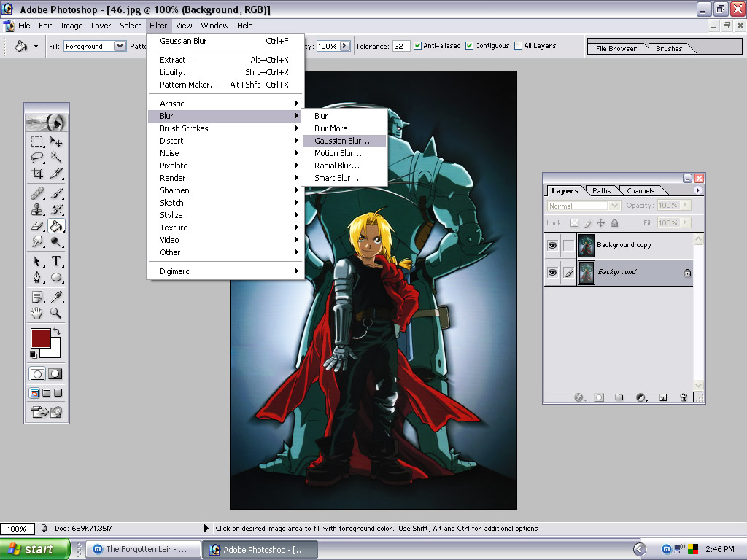This screenshot has height=560, width=747.
Task: Select the Lasso tool
Action: tap(37, 157)
